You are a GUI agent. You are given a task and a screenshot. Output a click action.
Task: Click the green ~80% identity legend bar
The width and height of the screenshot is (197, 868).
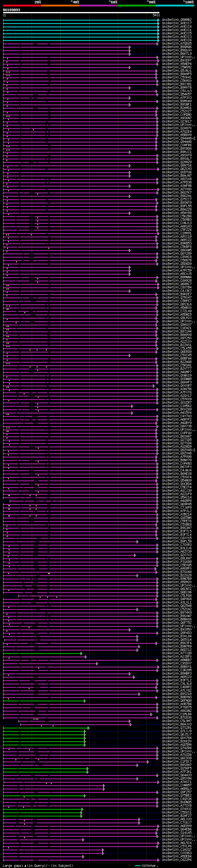tap(137, 6)
